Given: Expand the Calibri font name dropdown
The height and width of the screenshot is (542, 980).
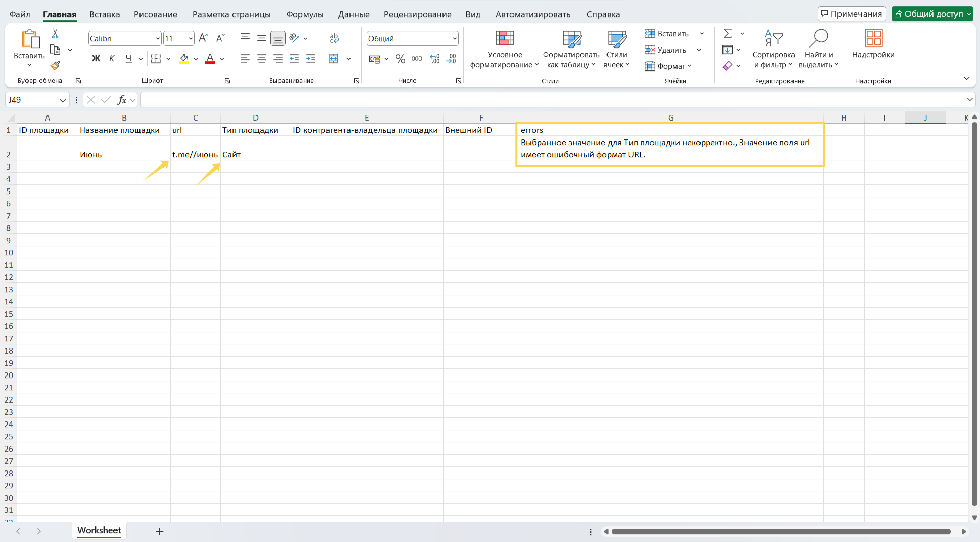Looking at the screenshot, I should point(158,39).
